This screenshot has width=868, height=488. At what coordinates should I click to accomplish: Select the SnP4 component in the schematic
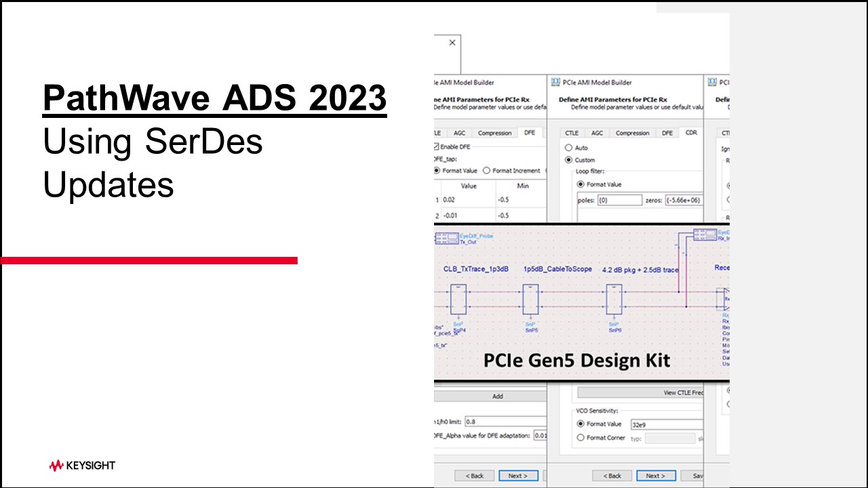pyautogui.click(x=459, y=299)
